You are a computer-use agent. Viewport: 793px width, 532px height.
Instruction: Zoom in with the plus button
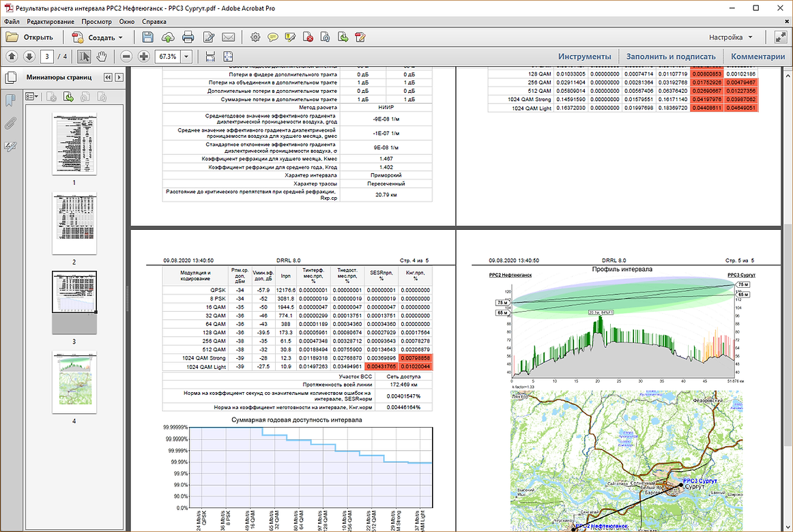[143, 57]
